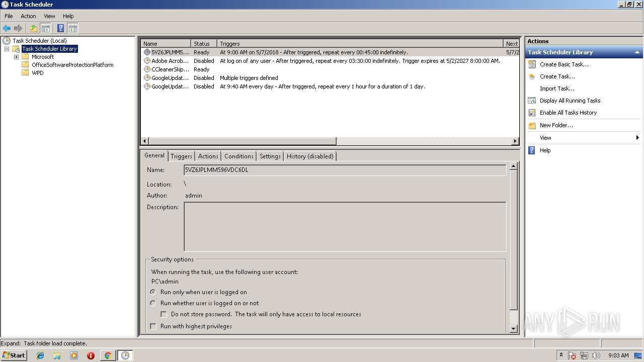Screen dimensions: 644x362
Task: Click the Action Center flag tray icon
Action: (573, 355)
